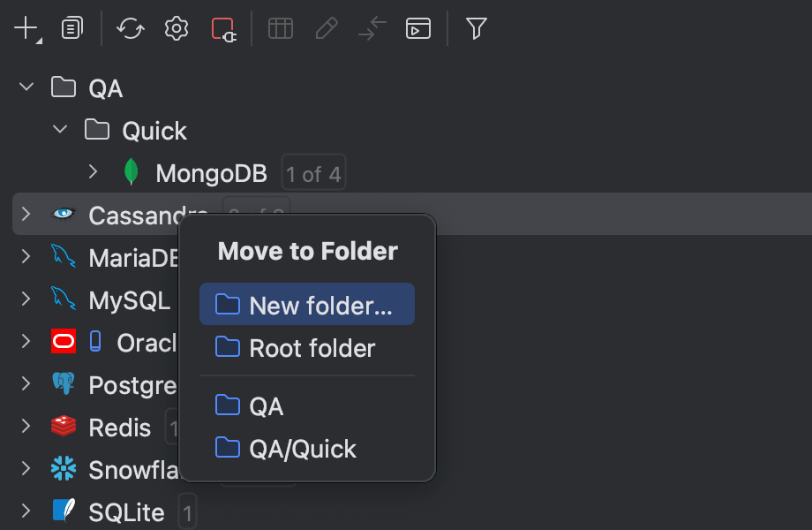812x530 pixels.
Task: Collapse the QA folder
Action: pyautogui.click(x=25, y=87)
